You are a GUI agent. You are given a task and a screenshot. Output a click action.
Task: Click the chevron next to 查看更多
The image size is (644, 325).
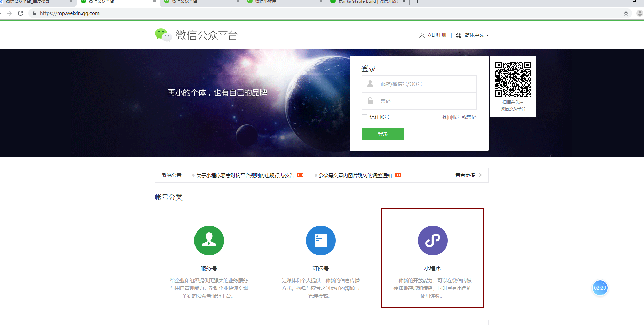480,175
